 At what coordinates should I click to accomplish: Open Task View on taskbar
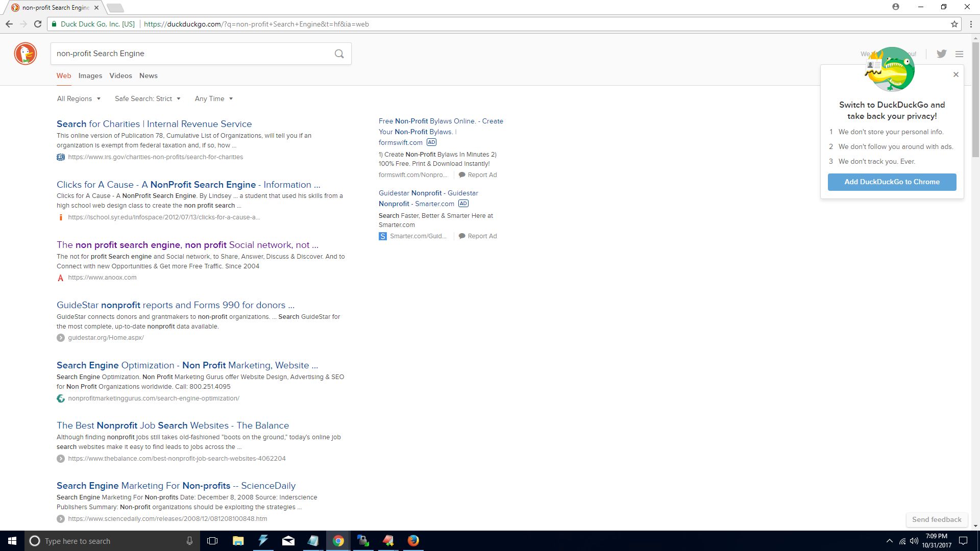pos(212,541)
